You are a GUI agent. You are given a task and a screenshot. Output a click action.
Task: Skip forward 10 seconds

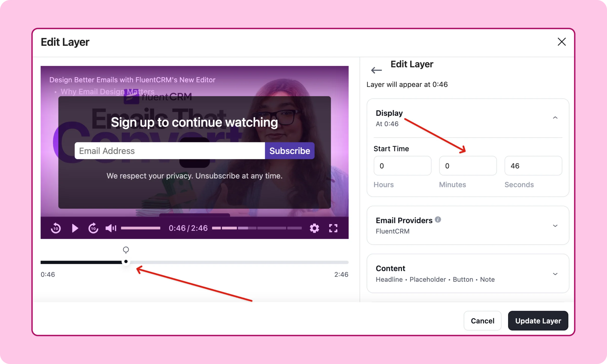pyautogui.click(x=93, y=228)
